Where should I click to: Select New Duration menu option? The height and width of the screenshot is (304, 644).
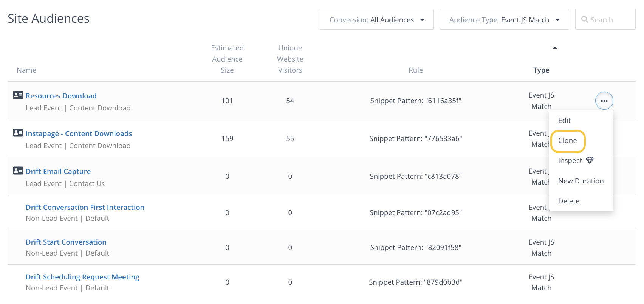coord(581,181)
